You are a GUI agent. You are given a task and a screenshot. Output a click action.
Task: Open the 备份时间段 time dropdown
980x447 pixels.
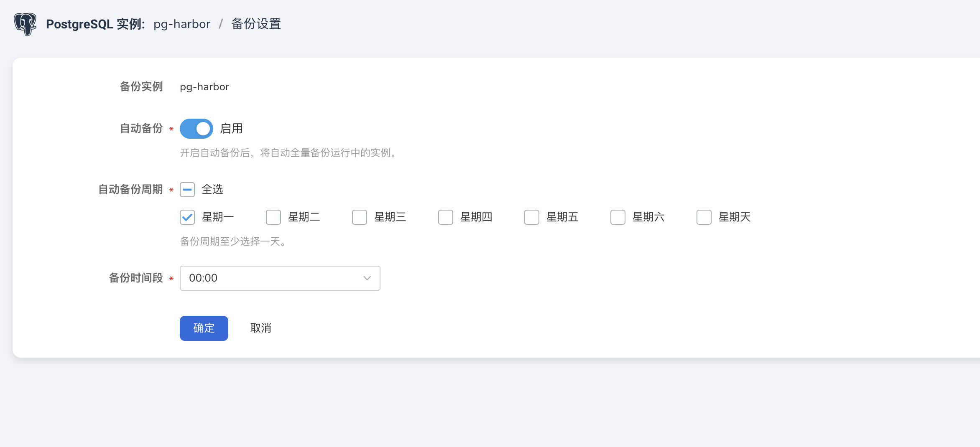280,278
